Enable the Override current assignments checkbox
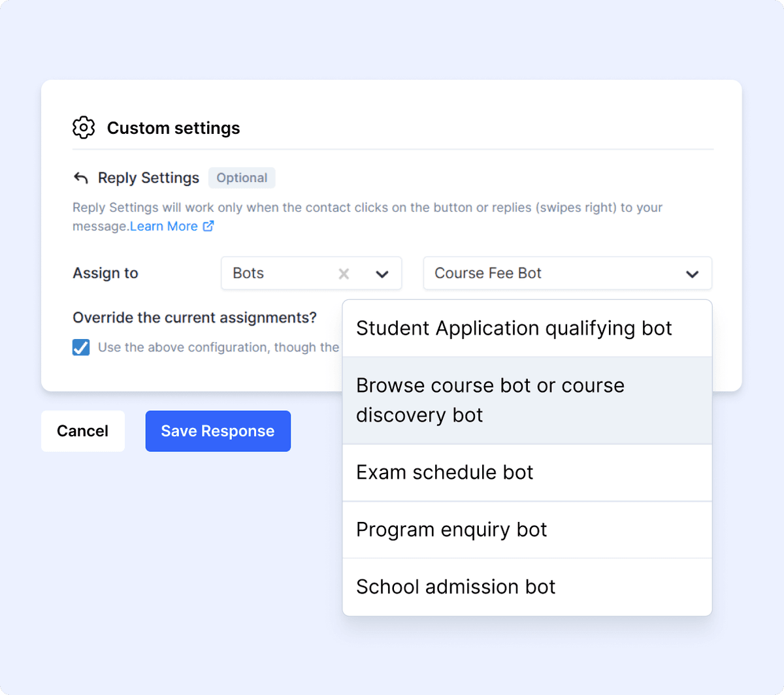 point(80,347)
